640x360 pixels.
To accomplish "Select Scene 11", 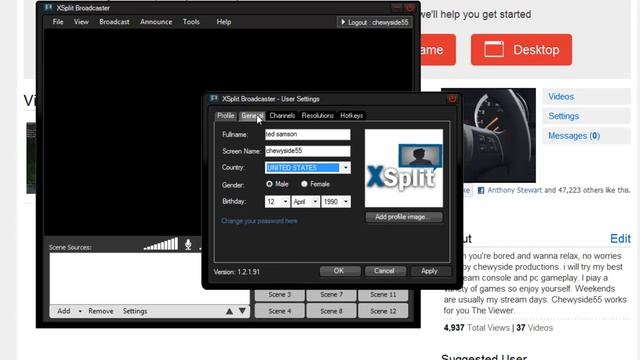I will click(383, 295).
